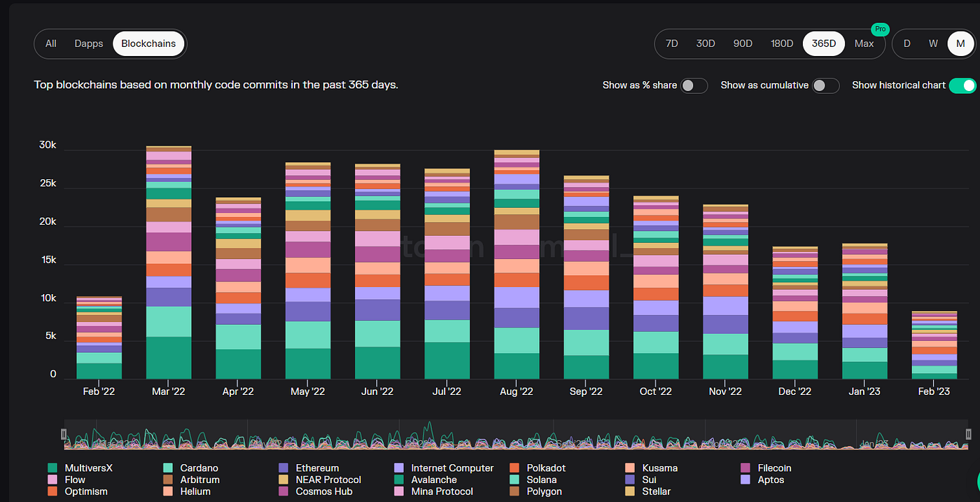Disable Show historical chart switch

962,85
